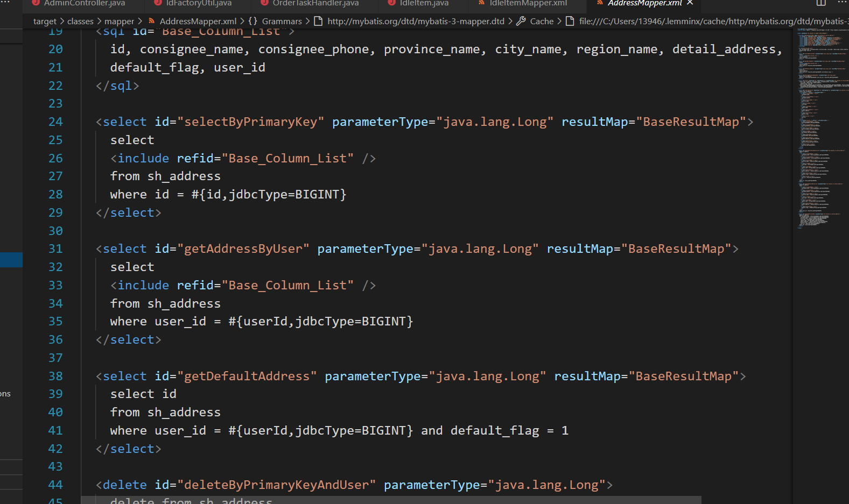The width and height of the screenshot is (849, 504).
Task: Close the AddressMapper.xml tab
Action: (x=690, y=3)
